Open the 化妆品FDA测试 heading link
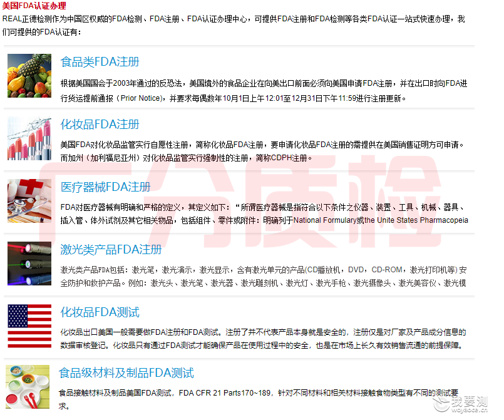Image resolution: width=504 pixels, height=420 pixels. (x=100, y=312)
